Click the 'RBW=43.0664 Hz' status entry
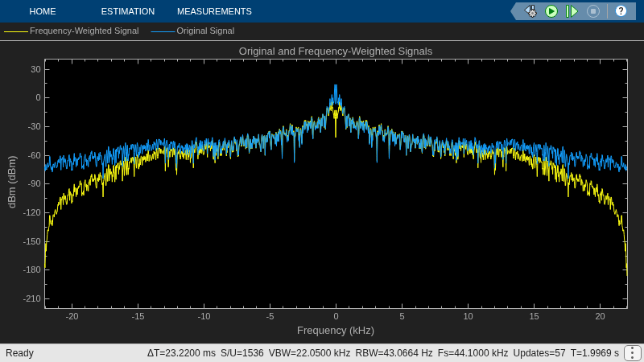 [394, 353]
